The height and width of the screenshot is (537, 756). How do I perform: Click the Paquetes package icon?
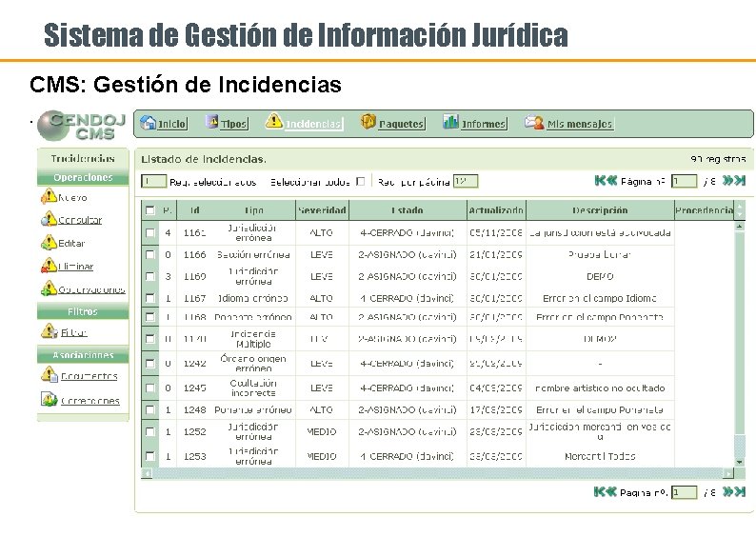pyautogui.click(x=368, y=122)
